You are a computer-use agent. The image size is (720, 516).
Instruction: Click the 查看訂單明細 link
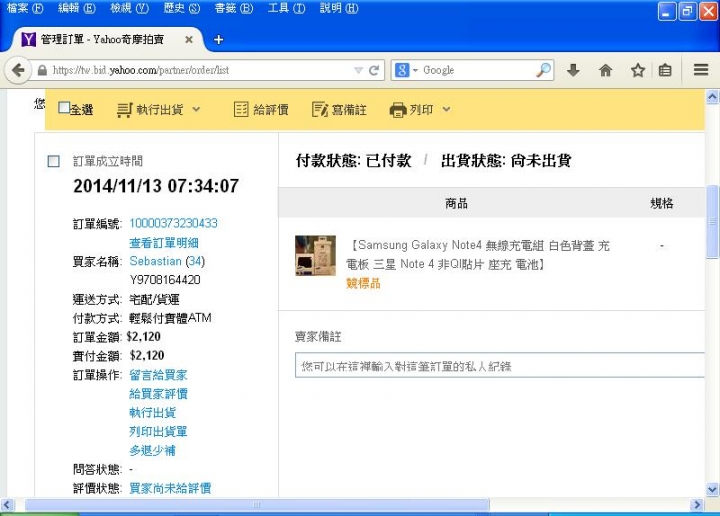[164, 242]
